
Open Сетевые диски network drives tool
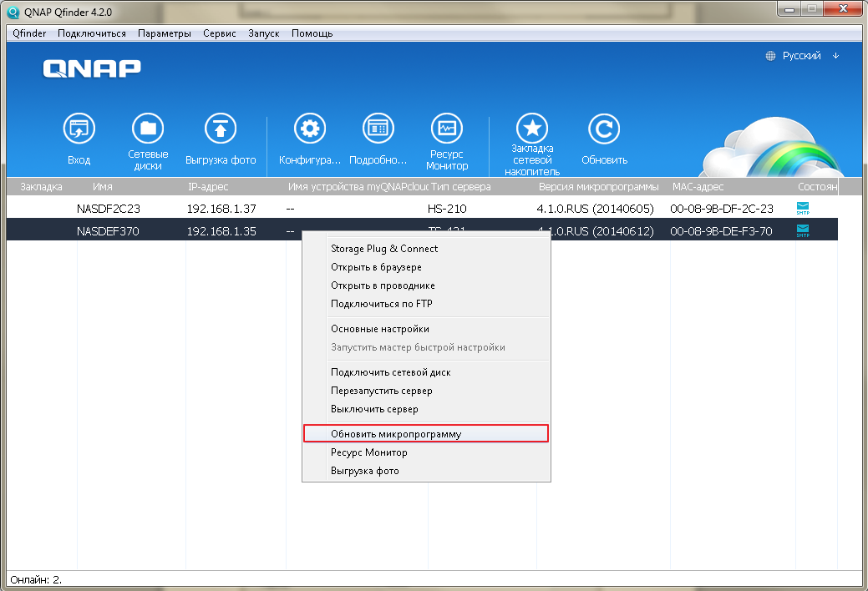tap(148, 129)
